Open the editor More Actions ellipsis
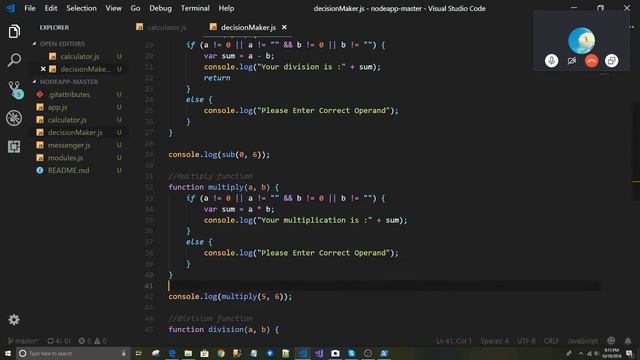 point(632,27)
